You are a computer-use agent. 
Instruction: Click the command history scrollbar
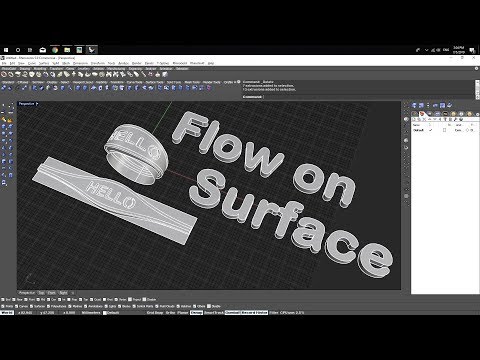(x=477, y=89)
